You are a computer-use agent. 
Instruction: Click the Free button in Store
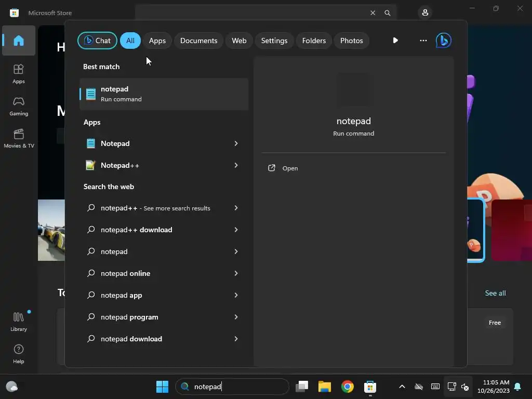pos(495,323)
